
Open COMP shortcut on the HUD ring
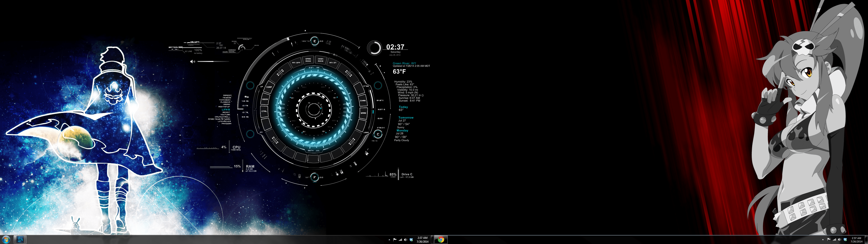click(269, 87)
